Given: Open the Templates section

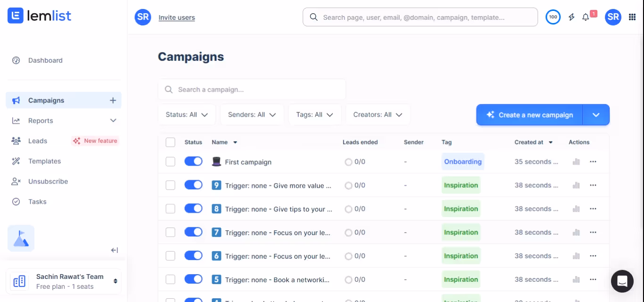Looking at the screenshot, I should 44,161.
